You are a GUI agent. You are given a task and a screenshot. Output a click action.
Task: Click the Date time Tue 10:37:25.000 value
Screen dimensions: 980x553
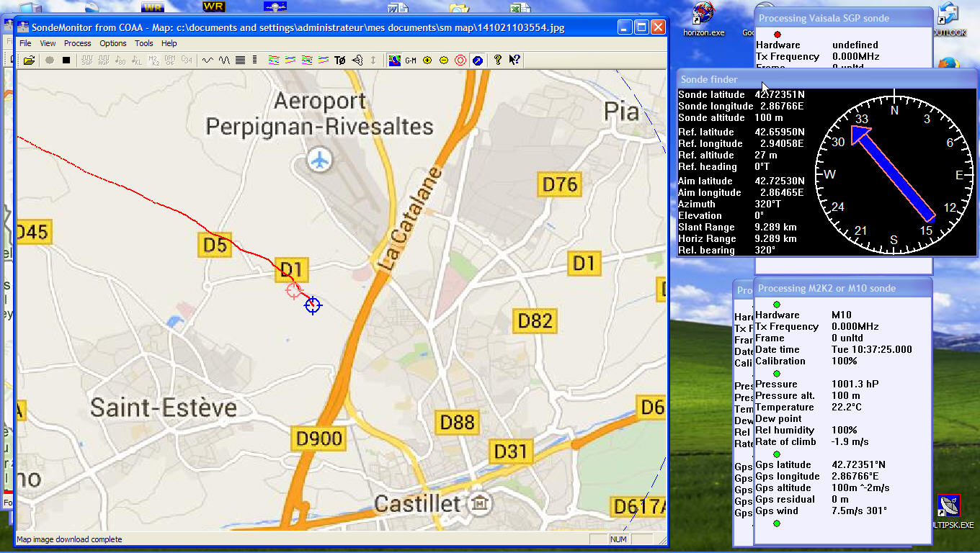click(872, 349)
